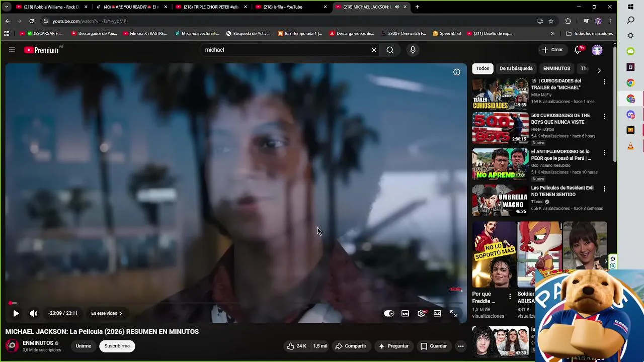This screenshot has width=644, height=362.
Task: Open options for ANTIFUJIMORISMO video
Action: point(604,152)
